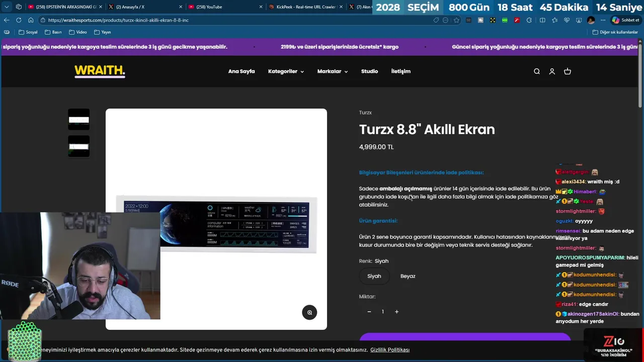Select the Siyah color option
The width and height of the screenshot is (644, 362).
pos(374,276)
